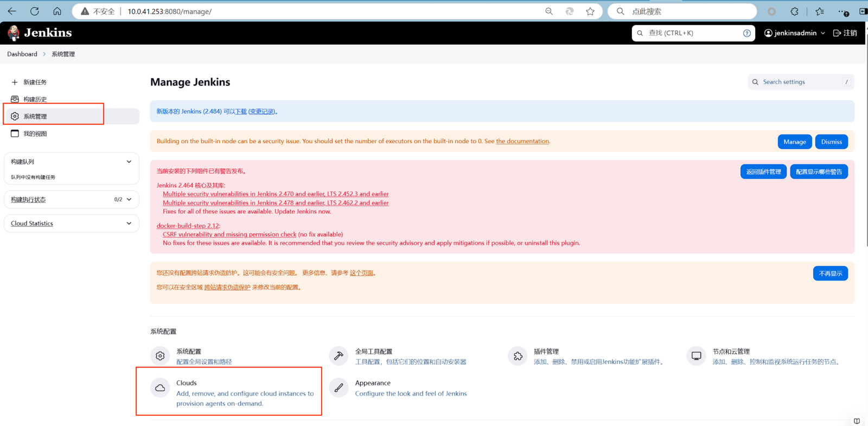Open the 这个页面 link
The height and width of the screenshot is (426, 868).
pos(361,273)
